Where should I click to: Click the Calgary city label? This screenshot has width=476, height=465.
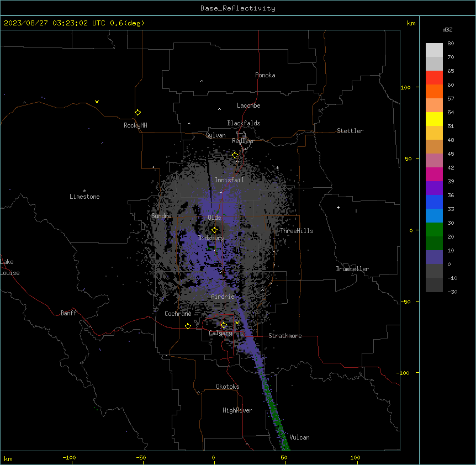click(221, 333)
